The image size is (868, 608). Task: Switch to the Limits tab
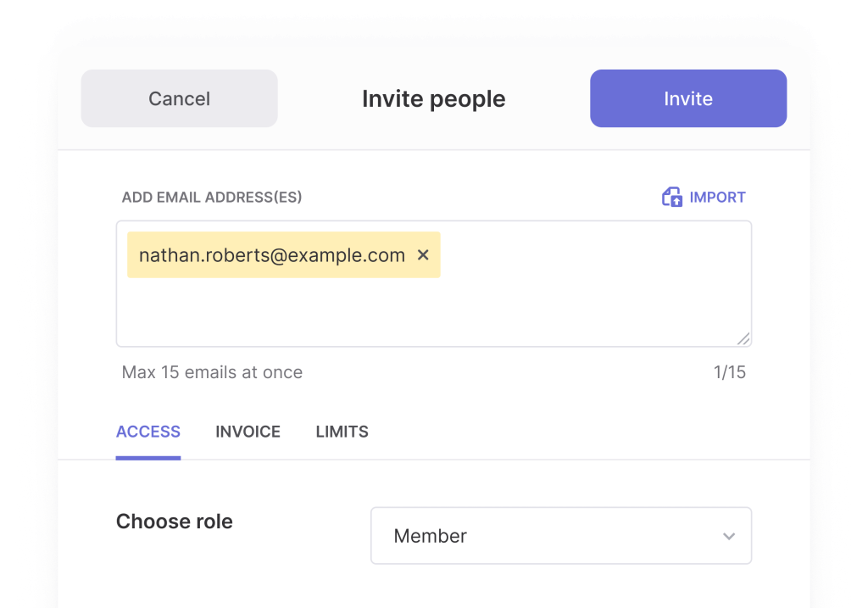pos(342,432)
